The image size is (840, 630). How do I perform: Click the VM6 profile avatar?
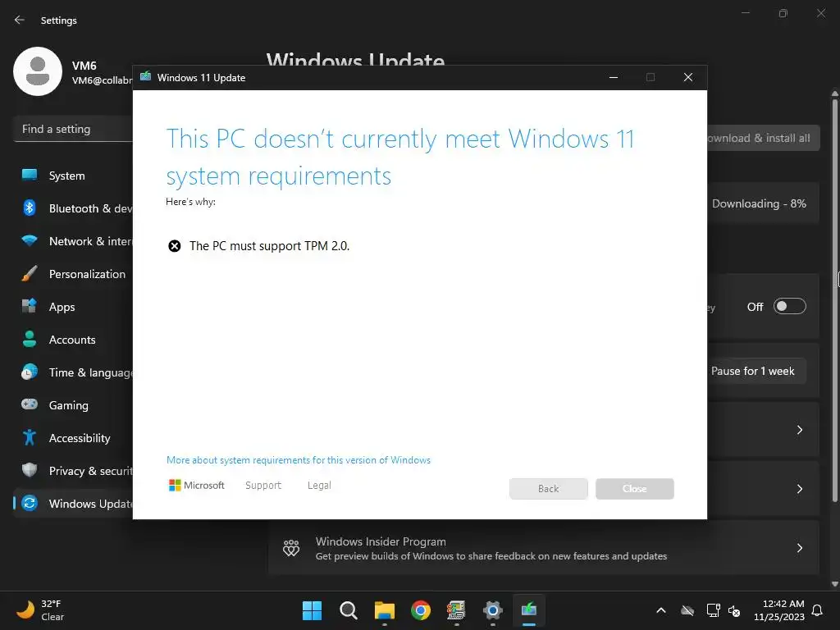tap(38, 71)
